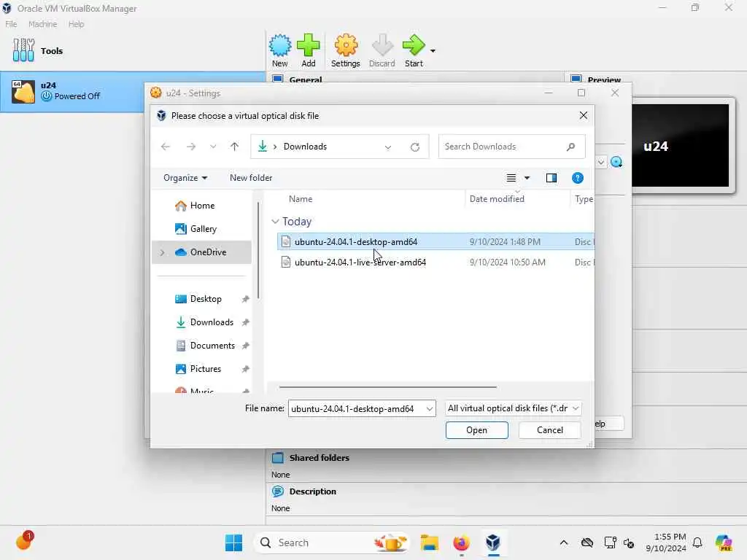Click the search magnifier in file dialog

(570, 147)
